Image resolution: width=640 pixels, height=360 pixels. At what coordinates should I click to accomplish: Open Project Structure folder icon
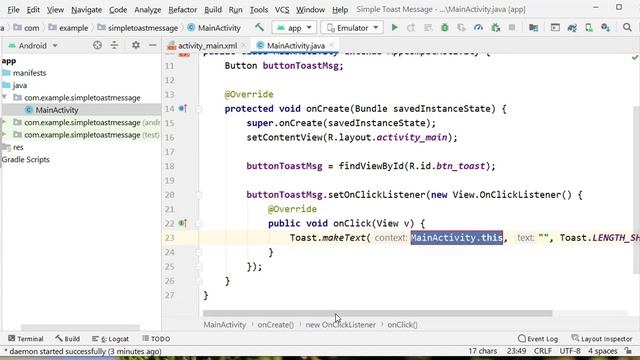(x=533, y=27)
